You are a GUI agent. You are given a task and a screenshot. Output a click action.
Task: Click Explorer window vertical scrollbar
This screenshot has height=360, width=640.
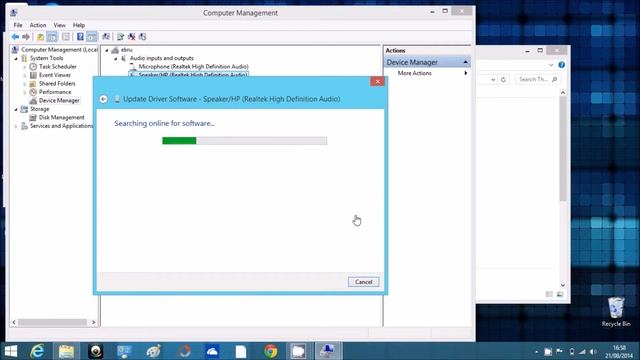pyautogui.click(x=563, y=150)
